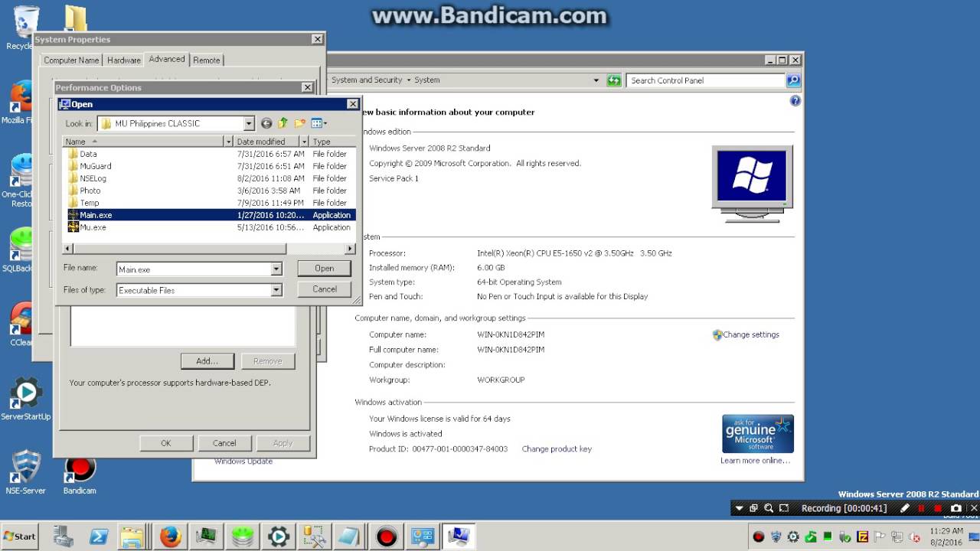Viewport: 980px width, 551px height.
Task: Click the Bandicam pencil drawing icon
Action: coord(904,508)
